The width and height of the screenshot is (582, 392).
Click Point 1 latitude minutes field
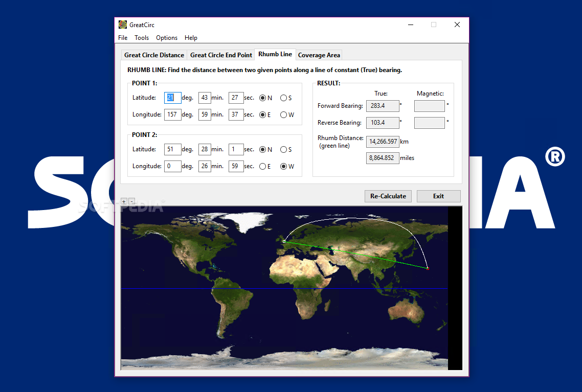[x=205, y=98]
